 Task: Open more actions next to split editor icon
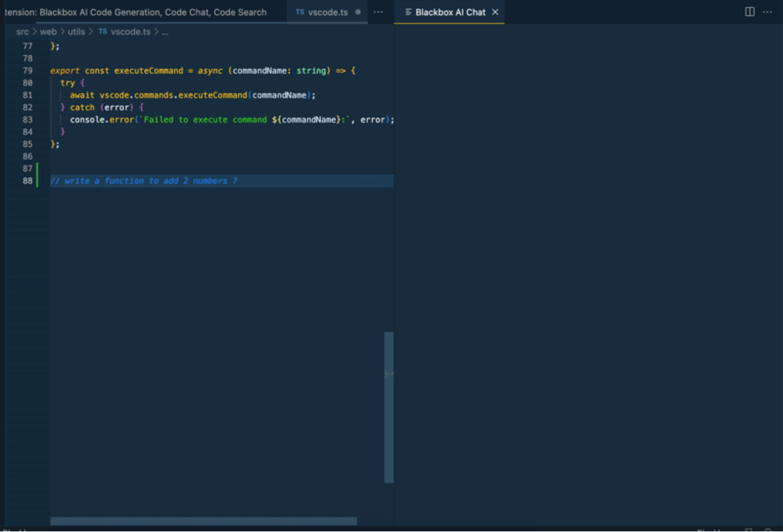[767, 12]
